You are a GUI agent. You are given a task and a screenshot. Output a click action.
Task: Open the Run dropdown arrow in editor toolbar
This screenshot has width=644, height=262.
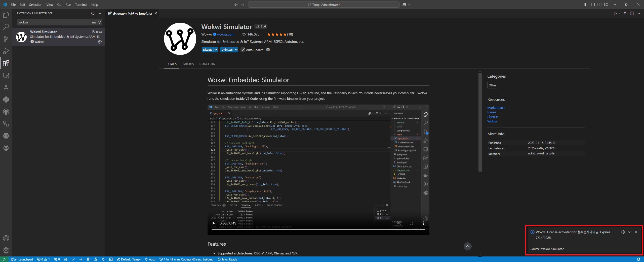(x=619, y=13)
